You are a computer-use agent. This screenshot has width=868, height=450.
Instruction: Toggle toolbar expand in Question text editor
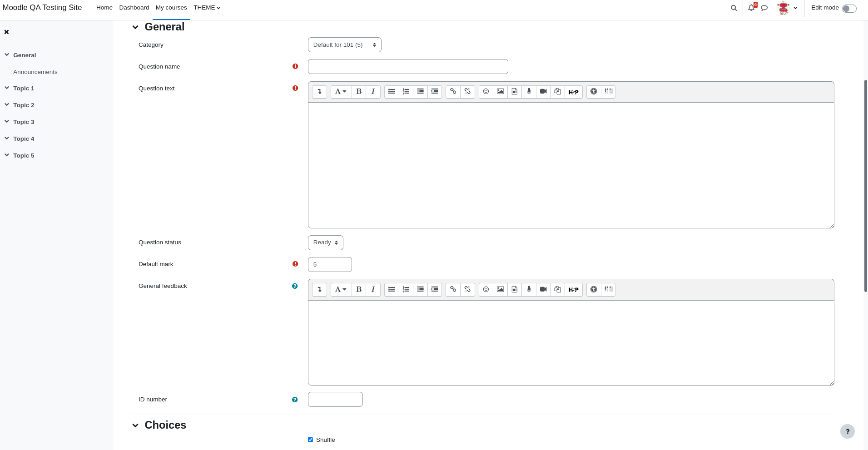tap(319, 92)
